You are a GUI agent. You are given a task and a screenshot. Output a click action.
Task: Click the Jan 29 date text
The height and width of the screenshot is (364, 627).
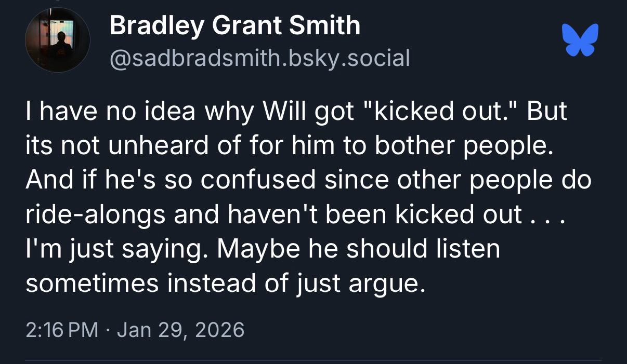point(150,330)
